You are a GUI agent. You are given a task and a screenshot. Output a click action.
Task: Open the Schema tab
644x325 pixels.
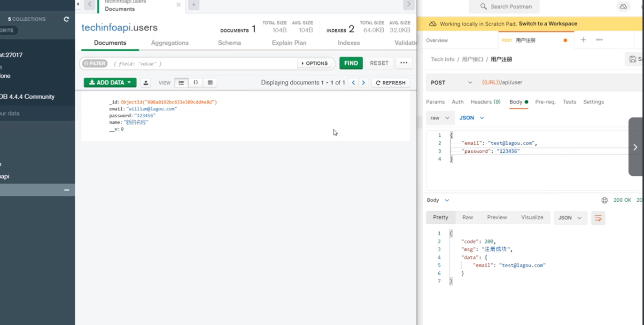click(229, 43)
